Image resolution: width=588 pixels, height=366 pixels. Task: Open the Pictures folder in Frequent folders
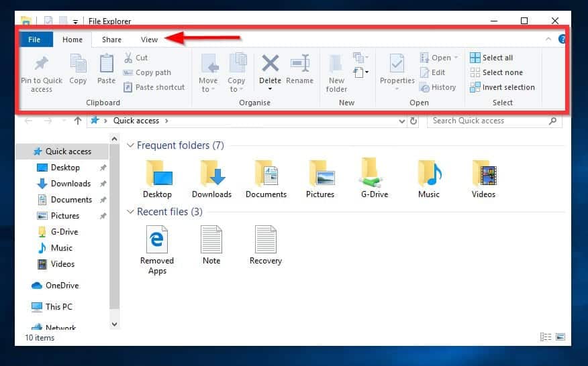coord(320,179)
